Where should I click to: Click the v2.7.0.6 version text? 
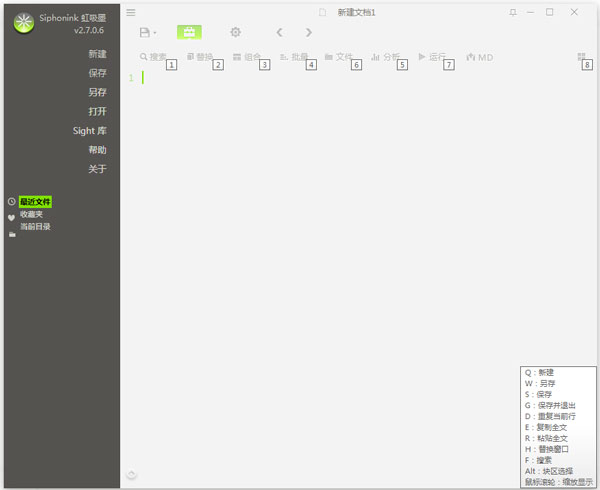(x=89, y=30)
